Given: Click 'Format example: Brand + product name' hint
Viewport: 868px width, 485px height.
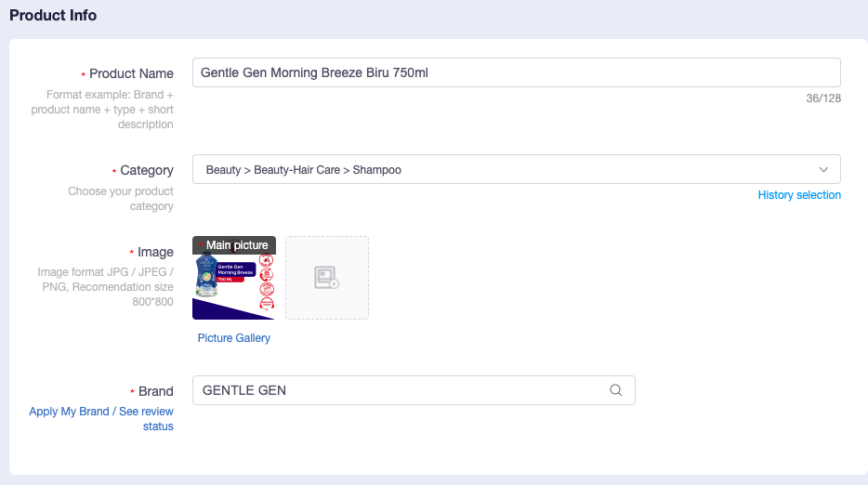Looking at the screenshot, I should [102, 110].
